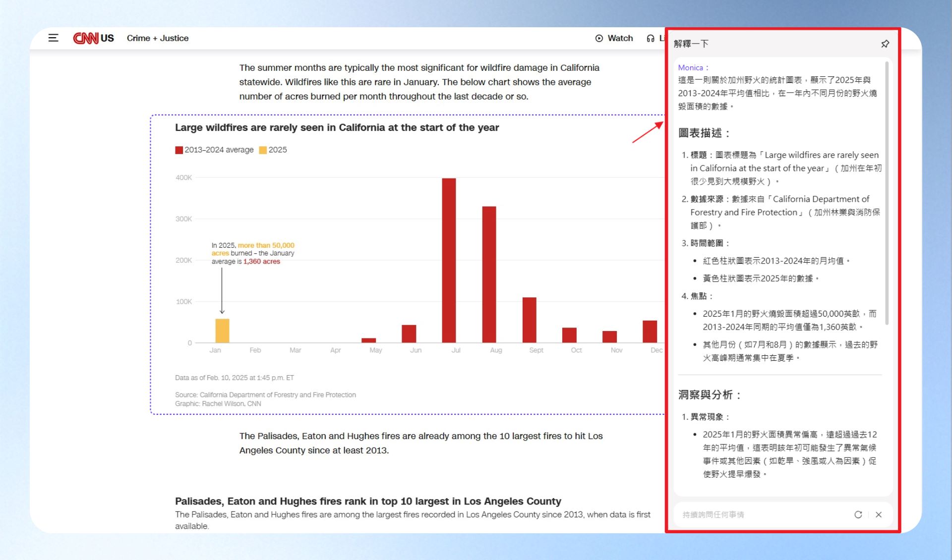Click the August bar in the chart
This screenshot has height=560, width=952.
(x=489, y=274)
